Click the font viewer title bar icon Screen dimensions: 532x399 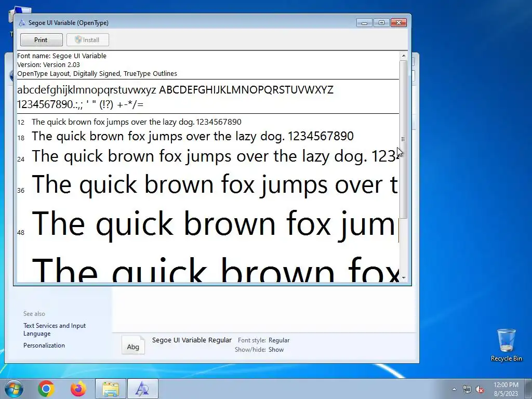click(22, 23)
